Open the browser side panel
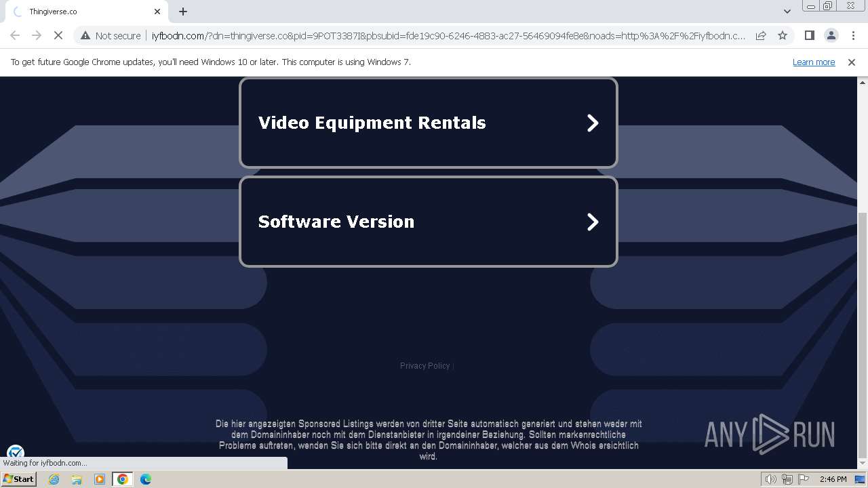The height and width of the screenshot is (488, 868). pos(809,35)
